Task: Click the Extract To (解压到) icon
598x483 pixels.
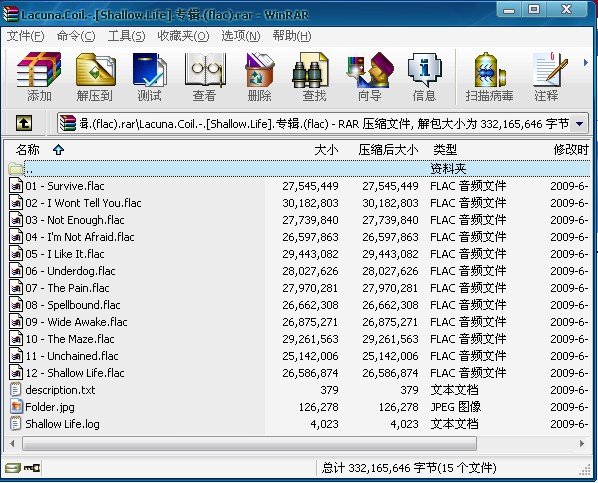Action: [95, 77]
